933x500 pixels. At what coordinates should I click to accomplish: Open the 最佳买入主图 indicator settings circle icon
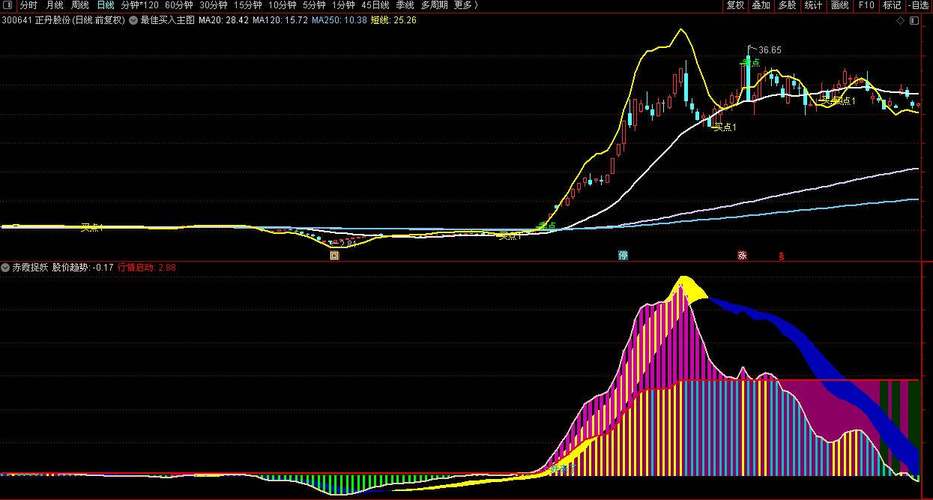tap(134, 19)
